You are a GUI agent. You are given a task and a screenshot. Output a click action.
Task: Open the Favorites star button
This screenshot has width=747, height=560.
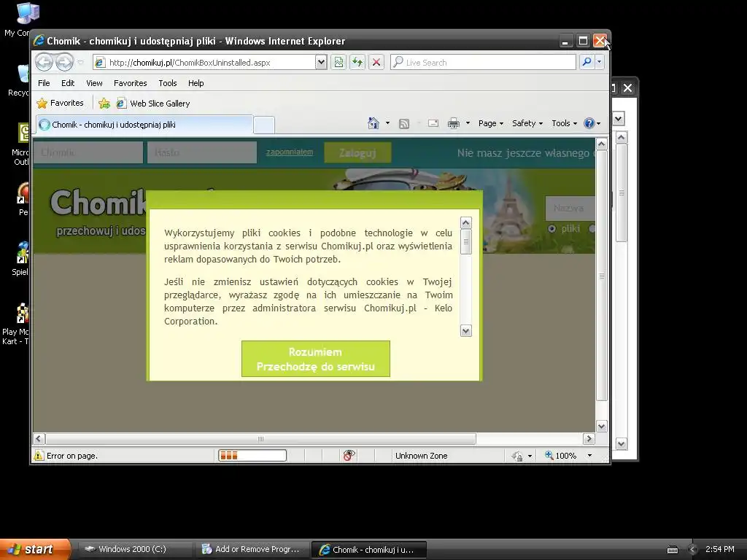[60, 104]
